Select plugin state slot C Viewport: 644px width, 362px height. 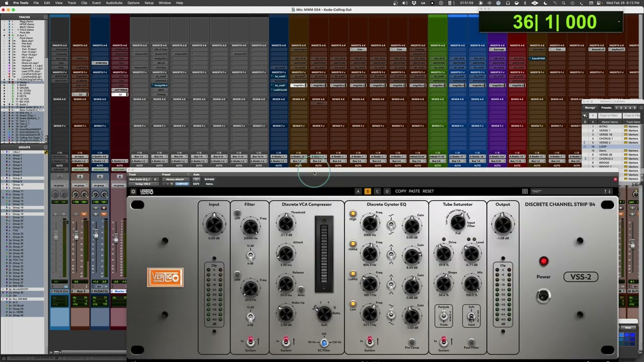(x=377, y=191)
